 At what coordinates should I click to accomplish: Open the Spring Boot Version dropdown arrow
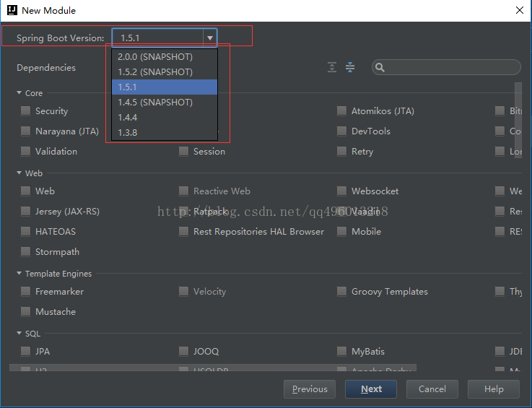pos(210,38)
